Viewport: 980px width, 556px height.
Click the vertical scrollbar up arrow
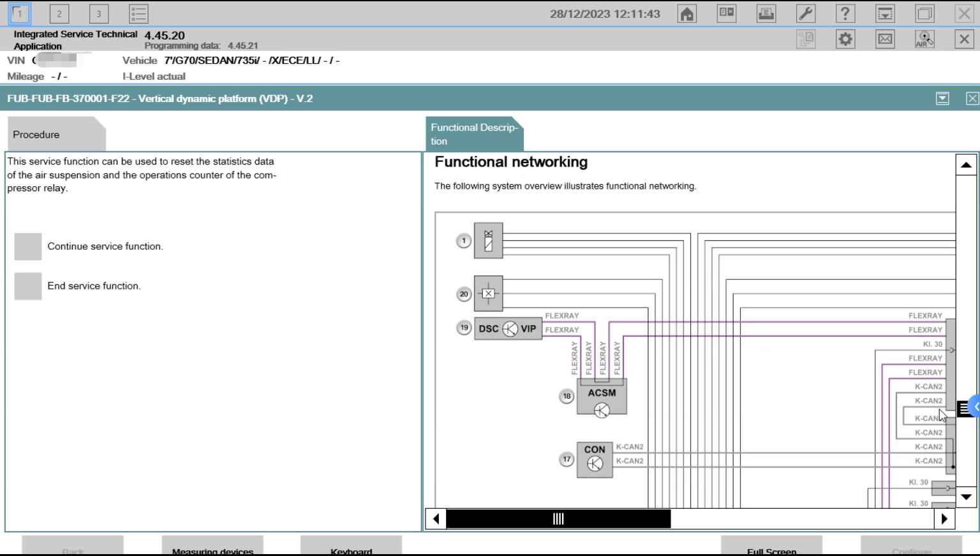point(966,165)
